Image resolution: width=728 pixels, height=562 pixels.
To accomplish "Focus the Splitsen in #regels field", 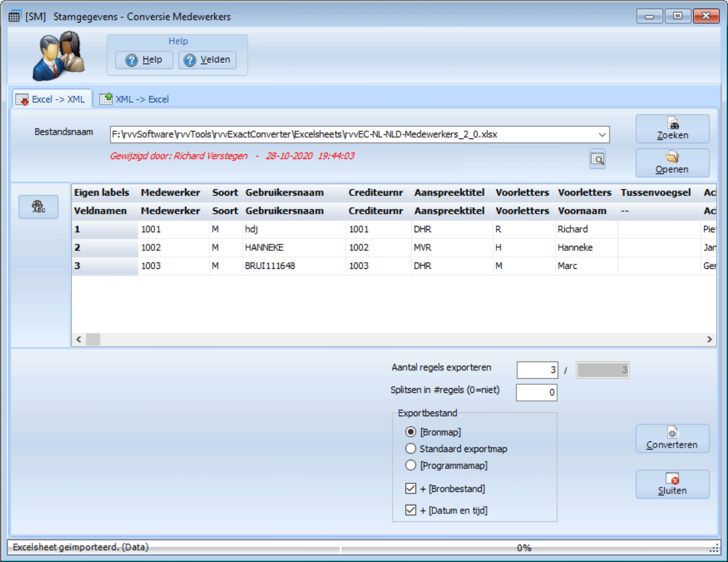I will pyautogui.click(x=536, y=393).
